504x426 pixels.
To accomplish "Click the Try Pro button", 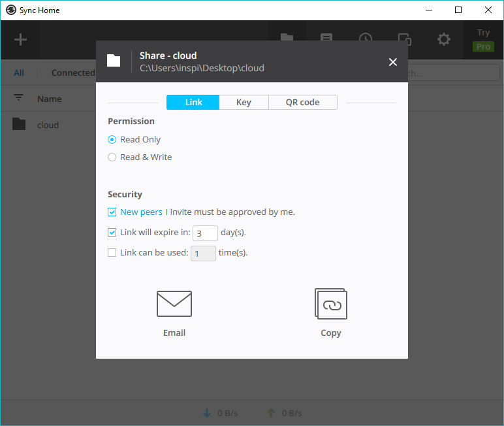I will pos(483,40).
